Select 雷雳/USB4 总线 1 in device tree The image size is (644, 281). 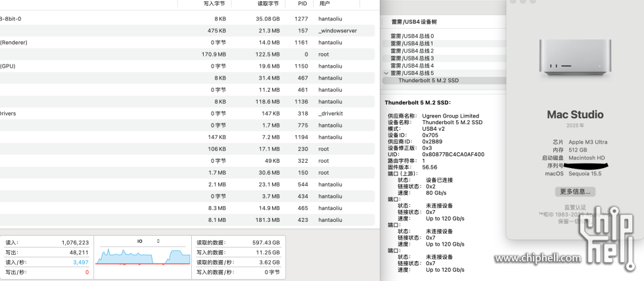[x=412, y=43]
